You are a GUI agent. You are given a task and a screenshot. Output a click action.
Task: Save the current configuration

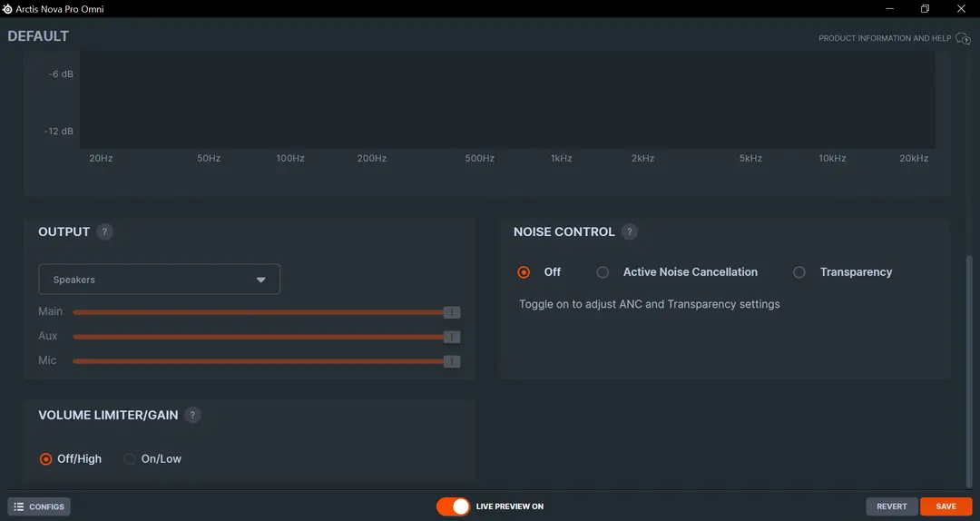[946, 506]
